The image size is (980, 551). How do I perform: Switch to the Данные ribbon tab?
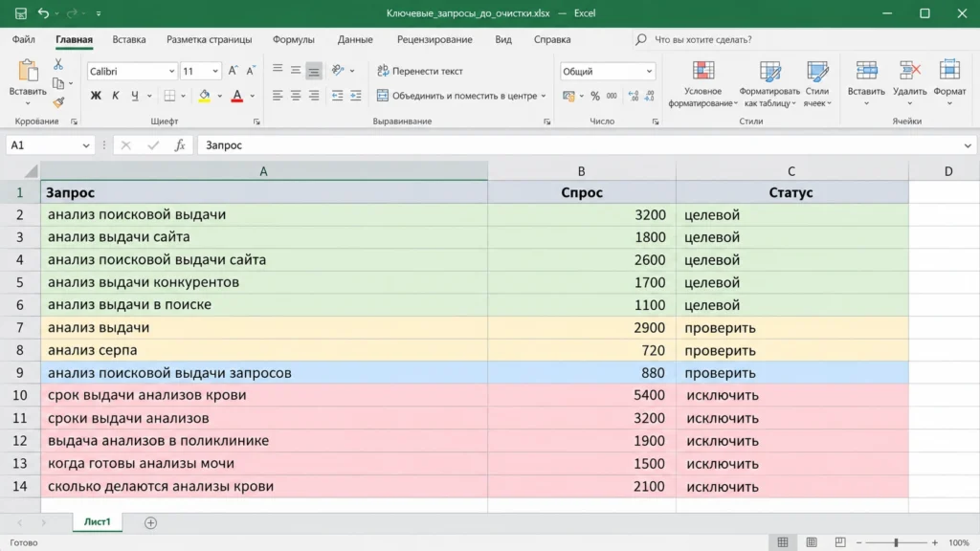tap(355, 39)
